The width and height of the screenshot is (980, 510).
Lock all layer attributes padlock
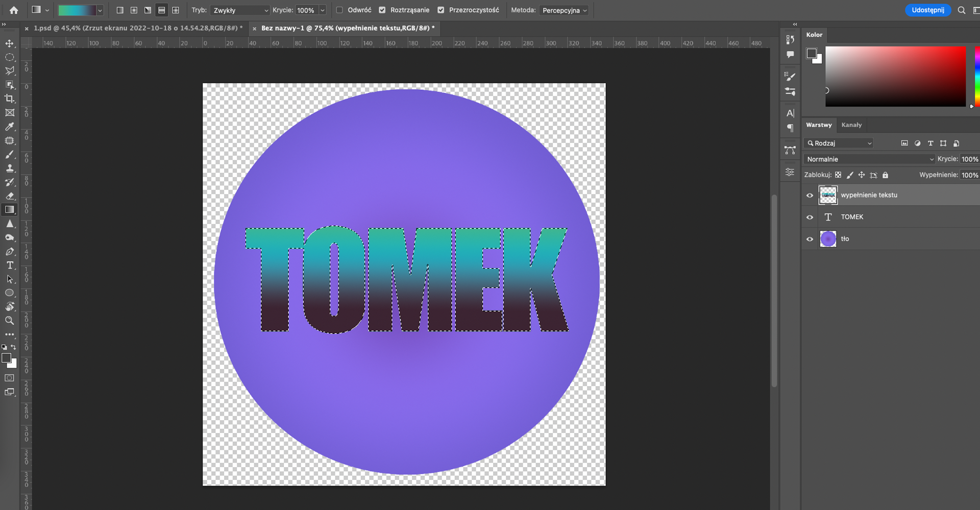tap(886, 175)
